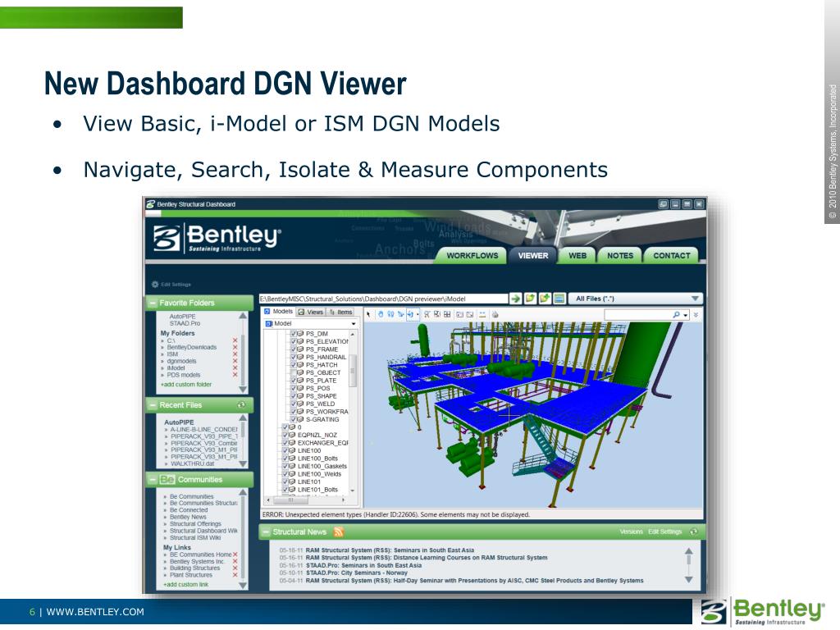Open WALKTHRU.dat recent file
The image size is (840, 630).
click(192, 464)
